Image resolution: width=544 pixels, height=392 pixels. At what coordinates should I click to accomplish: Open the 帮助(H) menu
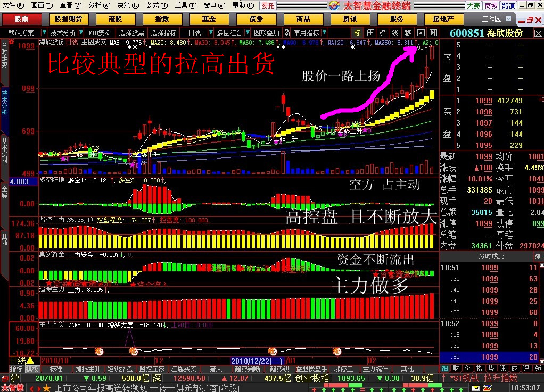[x=243, y=5]
